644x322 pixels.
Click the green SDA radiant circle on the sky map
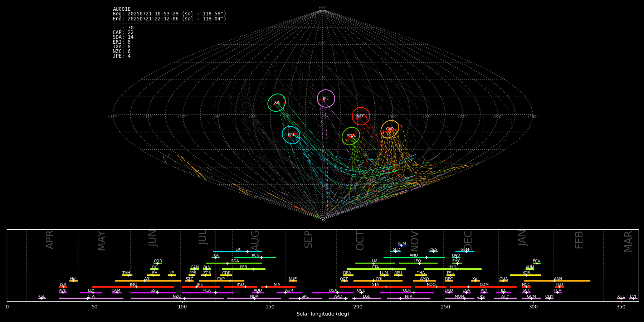pos(351,136)
